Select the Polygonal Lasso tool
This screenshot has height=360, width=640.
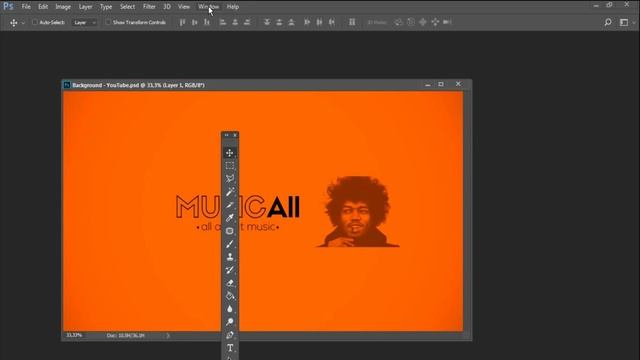pos(229,179)
